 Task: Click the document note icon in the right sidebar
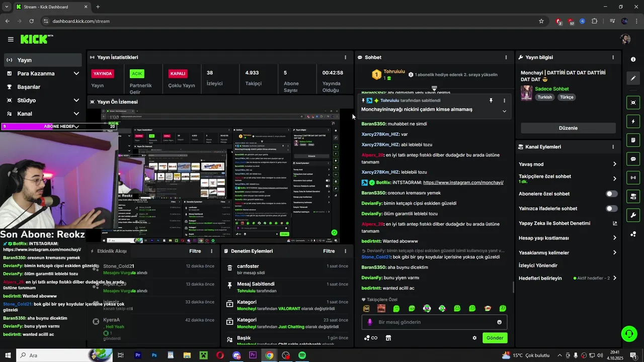pyautogui.click(x=633, y=140)
